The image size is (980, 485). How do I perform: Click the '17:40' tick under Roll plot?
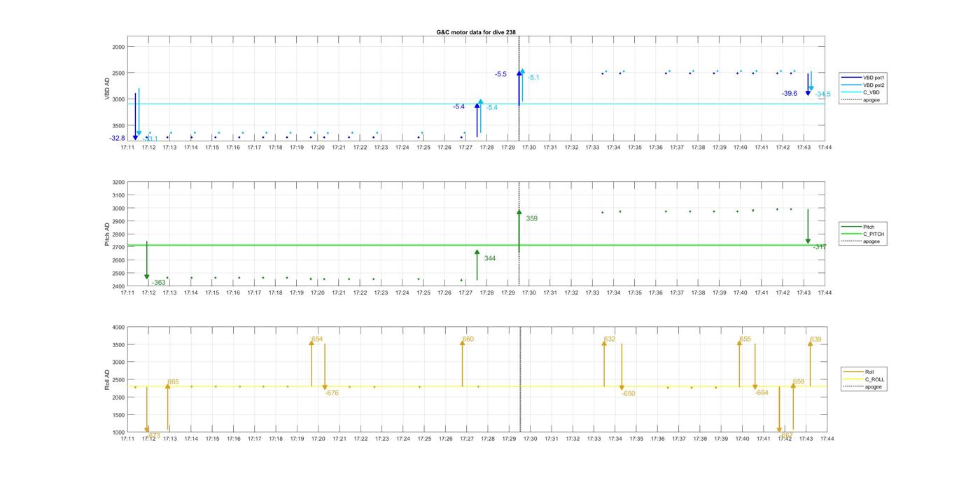tap(742, 439)
